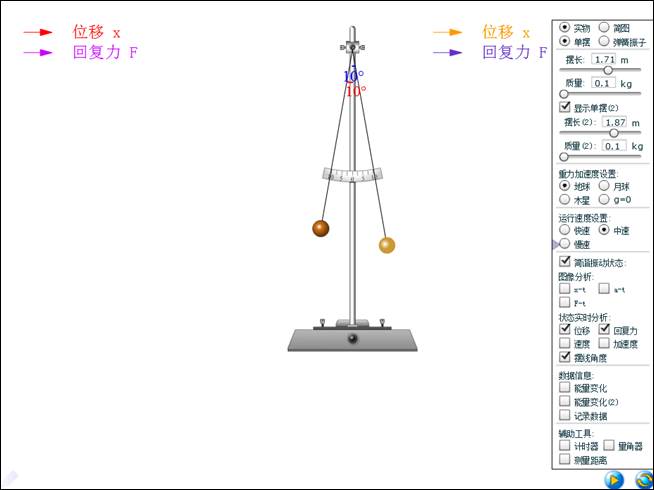
Task: Click the pendulum pivot clamp
Action: tap(352, 48)
